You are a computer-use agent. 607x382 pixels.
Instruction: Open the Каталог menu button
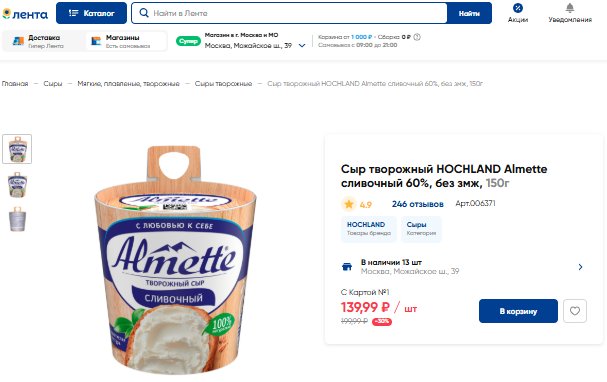[91, 13]
